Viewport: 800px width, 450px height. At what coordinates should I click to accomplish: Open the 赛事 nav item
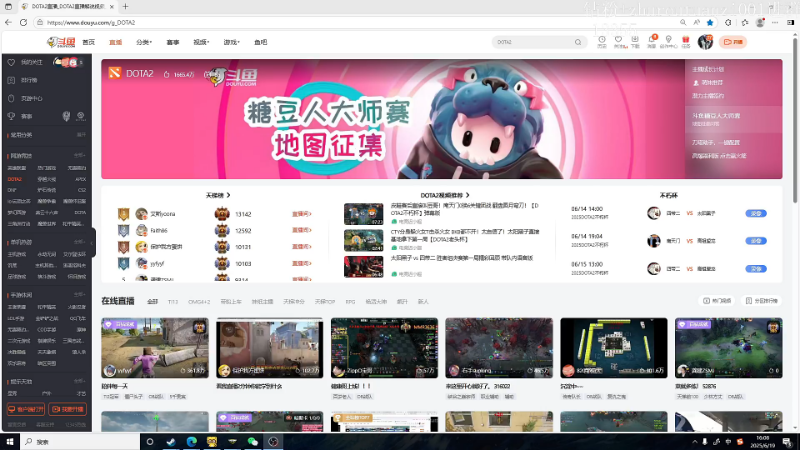[x=172, y=42]
